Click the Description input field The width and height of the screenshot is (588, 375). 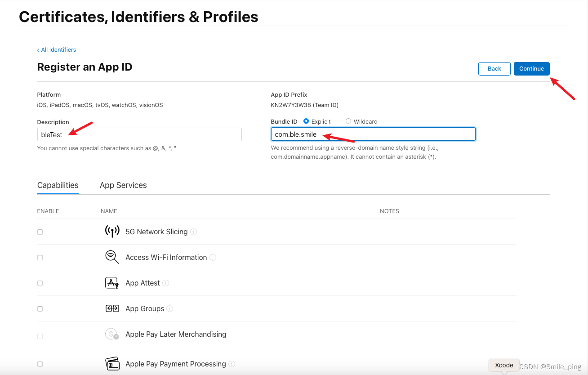(x=139, y=134)
